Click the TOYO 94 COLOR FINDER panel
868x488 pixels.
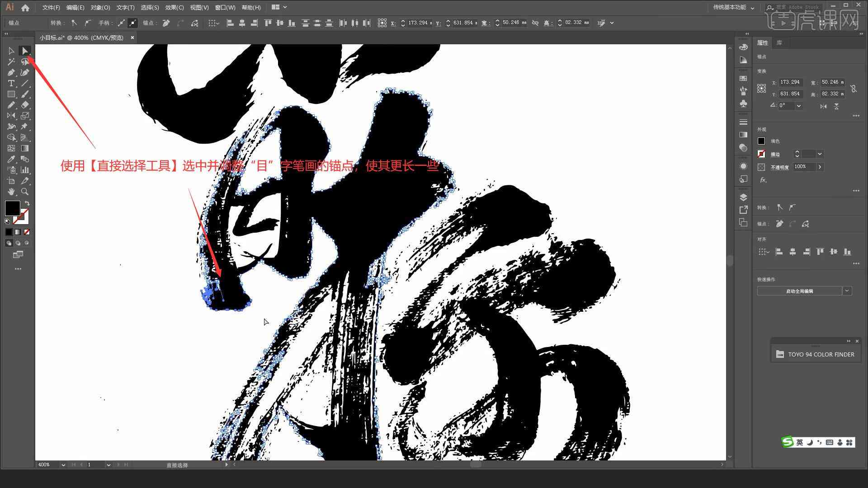pyautogui.click(x=817, y=354)
